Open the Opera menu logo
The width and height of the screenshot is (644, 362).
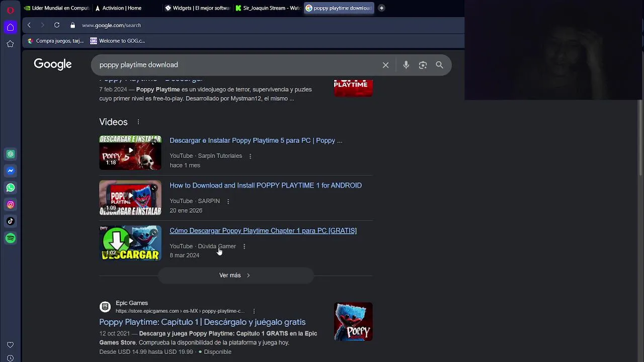[10, 10]
